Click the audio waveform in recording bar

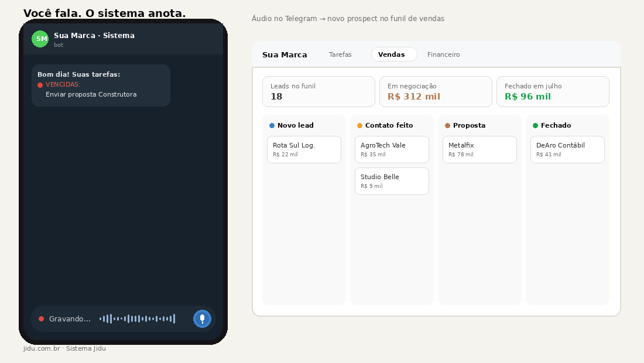[x=137, y=319]
